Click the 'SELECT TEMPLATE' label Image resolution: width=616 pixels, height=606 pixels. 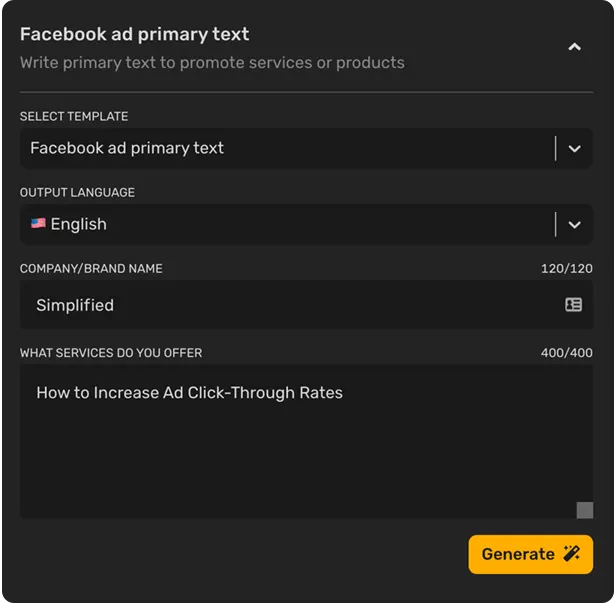[74, 116]
